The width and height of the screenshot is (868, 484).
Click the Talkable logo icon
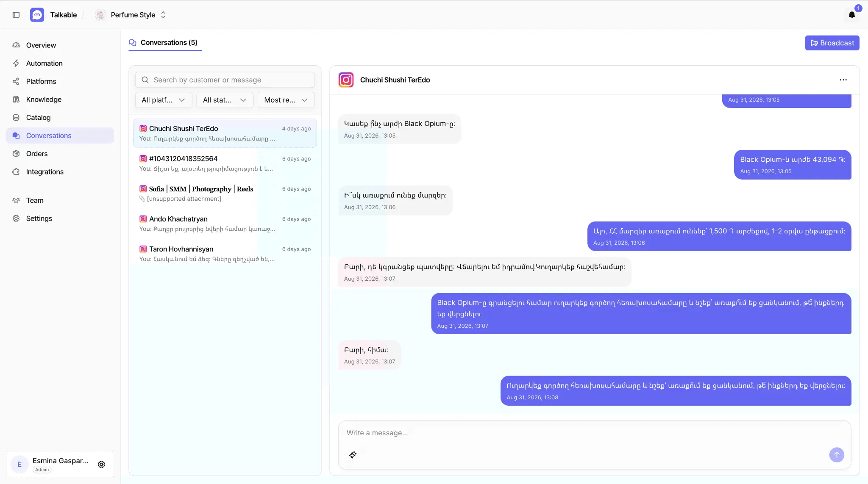click(37, 15)
